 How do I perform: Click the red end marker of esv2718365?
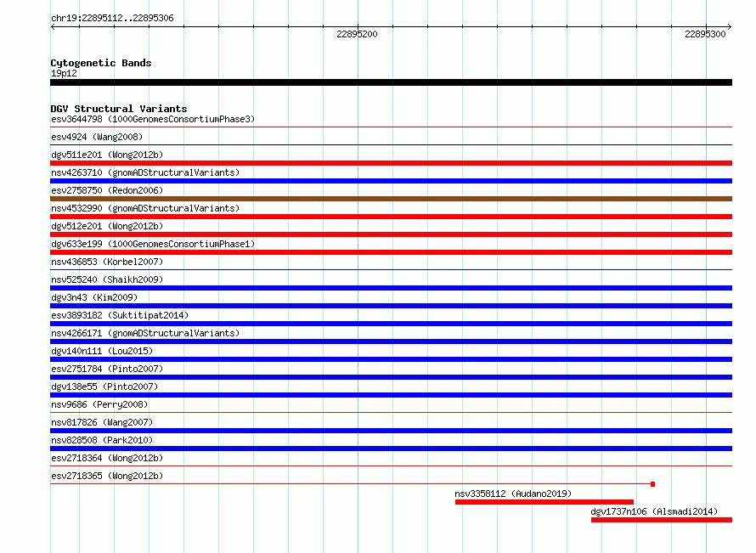click(x=652, y=484)
